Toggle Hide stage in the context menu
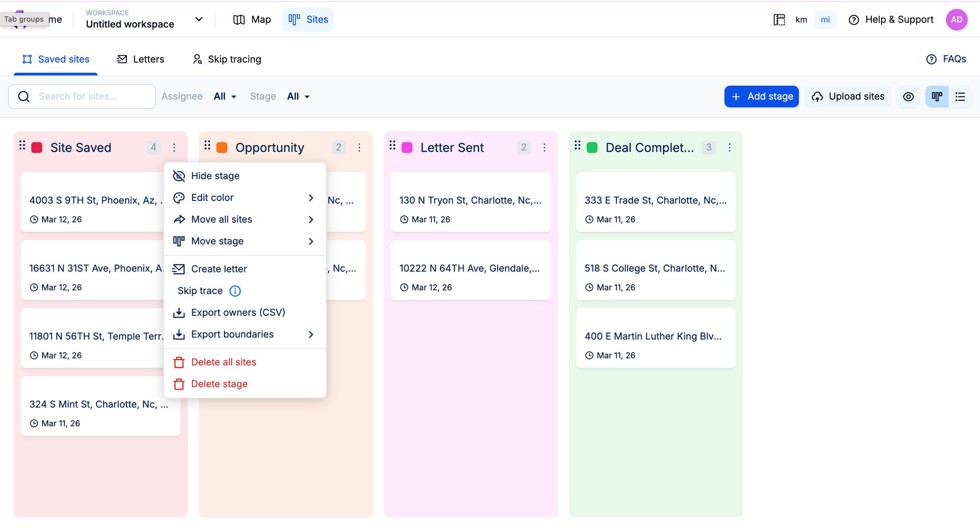The width and height of the screenshot is (980, 531). (215, 175)
